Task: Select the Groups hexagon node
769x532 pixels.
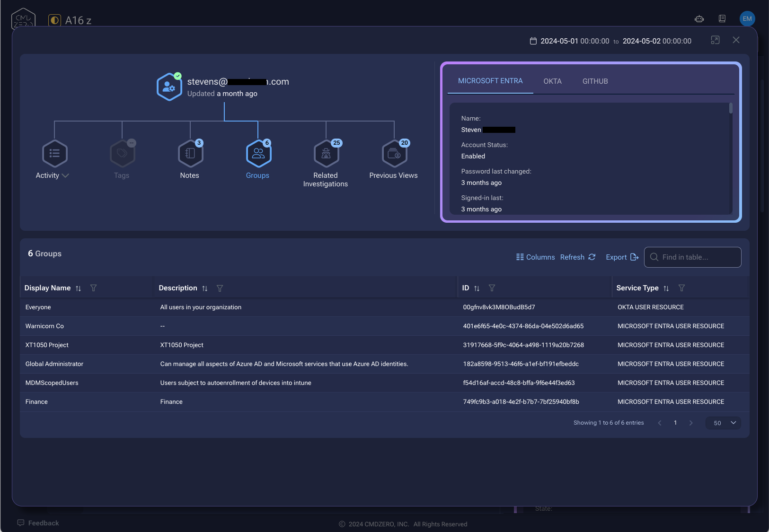Action: [258, 153]
